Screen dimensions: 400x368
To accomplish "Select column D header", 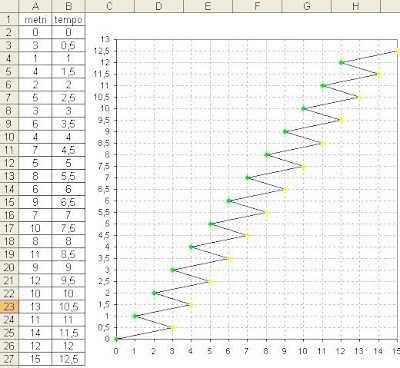I will click(x=159, y=6).
